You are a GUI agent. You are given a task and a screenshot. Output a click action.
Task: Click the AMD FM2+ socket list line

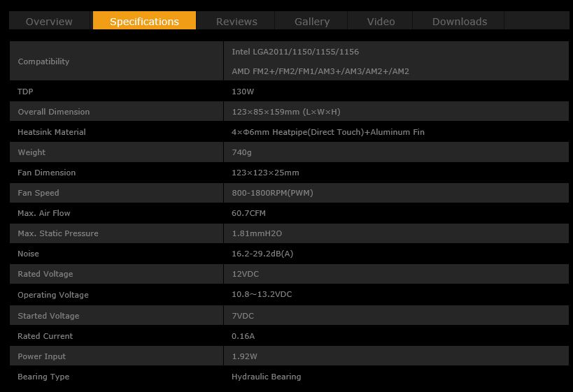[x=320, y=71]
